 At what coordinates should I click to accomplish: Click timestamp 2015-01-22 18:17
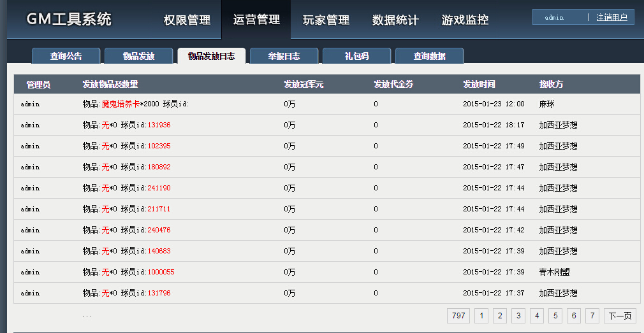(494, 125)
